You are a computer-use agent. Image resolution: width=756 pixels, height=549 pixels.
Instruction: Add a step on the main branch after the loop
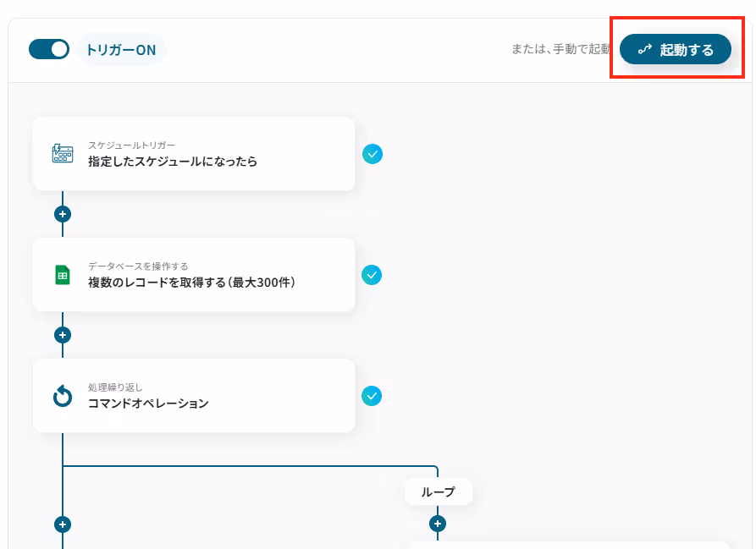(x=63, y=524)
